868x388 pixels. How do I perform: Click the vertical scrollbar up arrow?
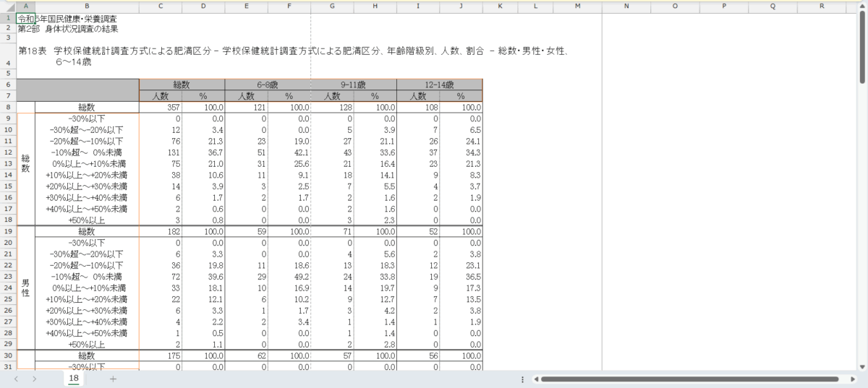(x=862, y=6)
